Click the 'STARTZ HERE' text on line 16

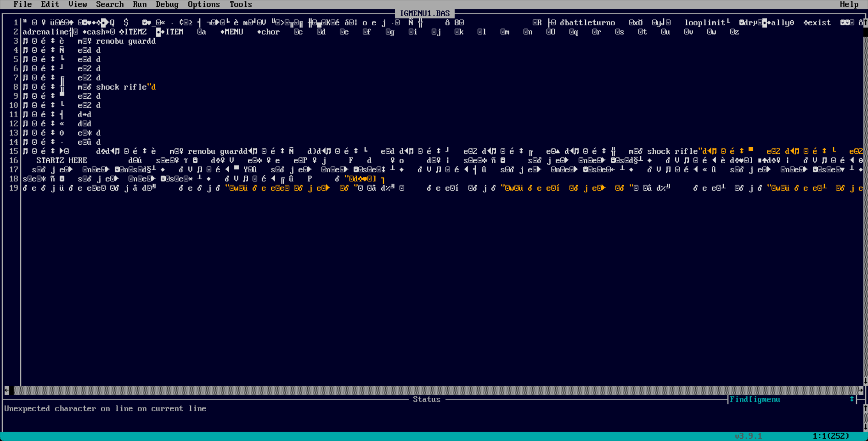coord(62,160)
